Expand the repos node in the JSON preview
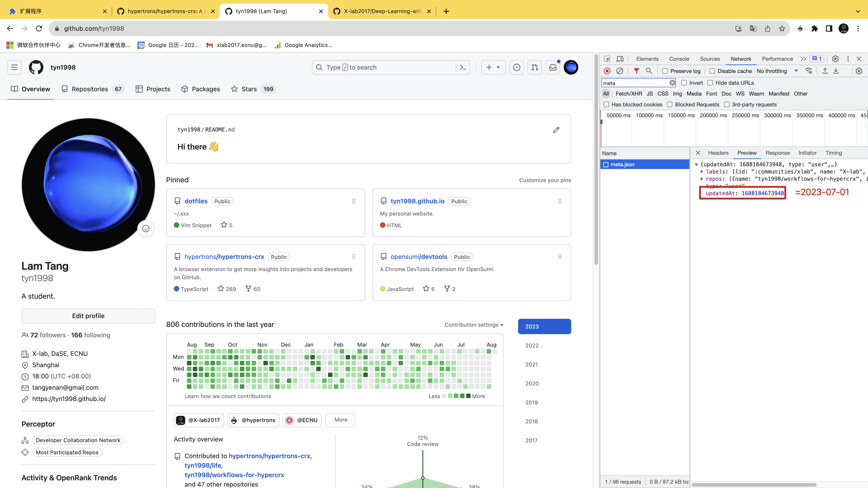The height and width of the screenshot is (488, 868). coord(702,179)
